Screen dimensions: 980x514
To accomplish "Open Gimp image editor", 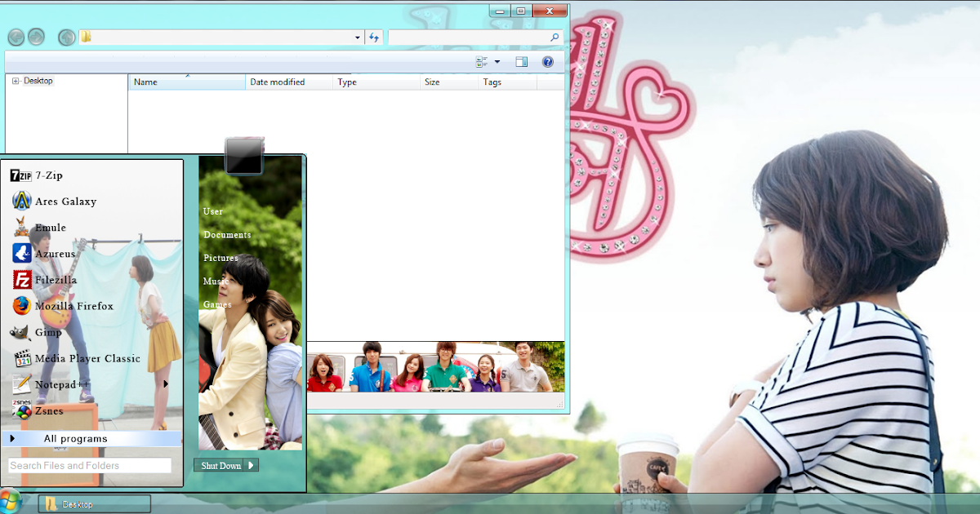I will (x=47, y=331).
